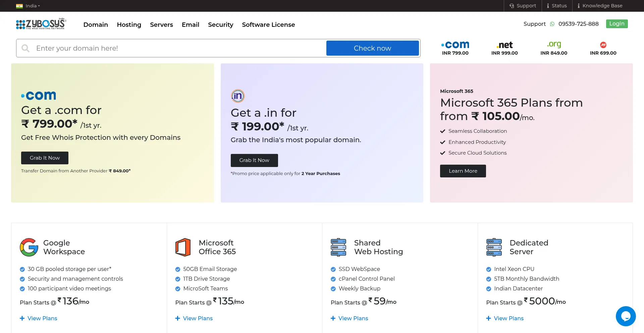
Task: Click the India flag icon
Action: pos(19,6)
